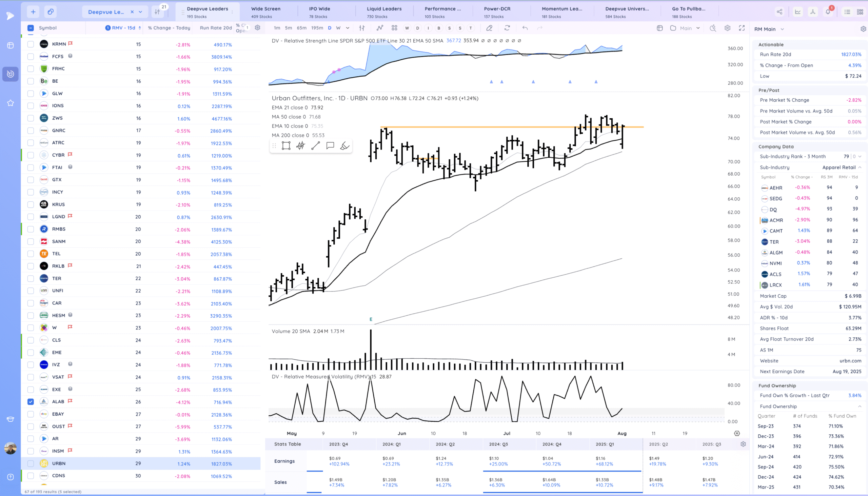Open the Main layout dropdown
868x496 pixels.
point(698,28)
